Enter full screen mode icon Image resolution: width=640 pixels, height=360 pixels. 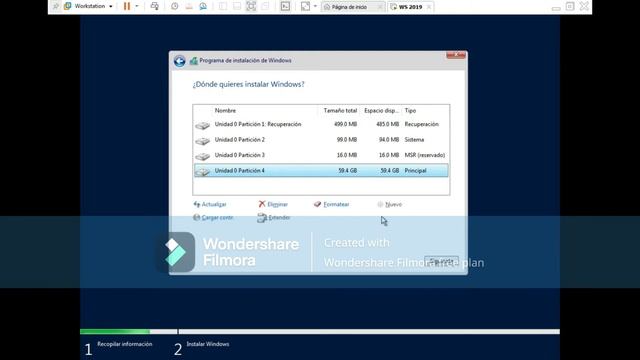point(251,6)
